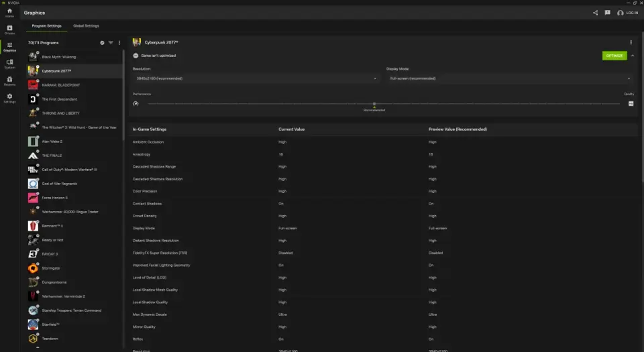Go to the Home sidebar section
This screenshot has width=644, height=352.
pos(9,12)
